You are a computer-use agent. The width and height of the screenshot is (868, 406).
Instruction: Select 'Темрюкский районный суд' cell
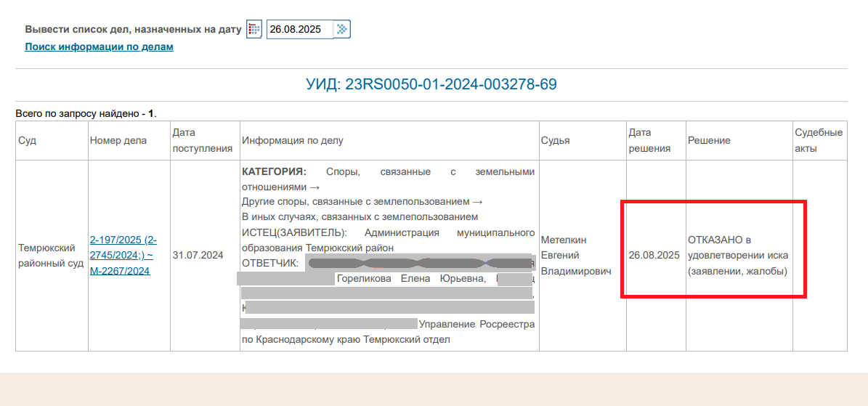tap(52, 256)
